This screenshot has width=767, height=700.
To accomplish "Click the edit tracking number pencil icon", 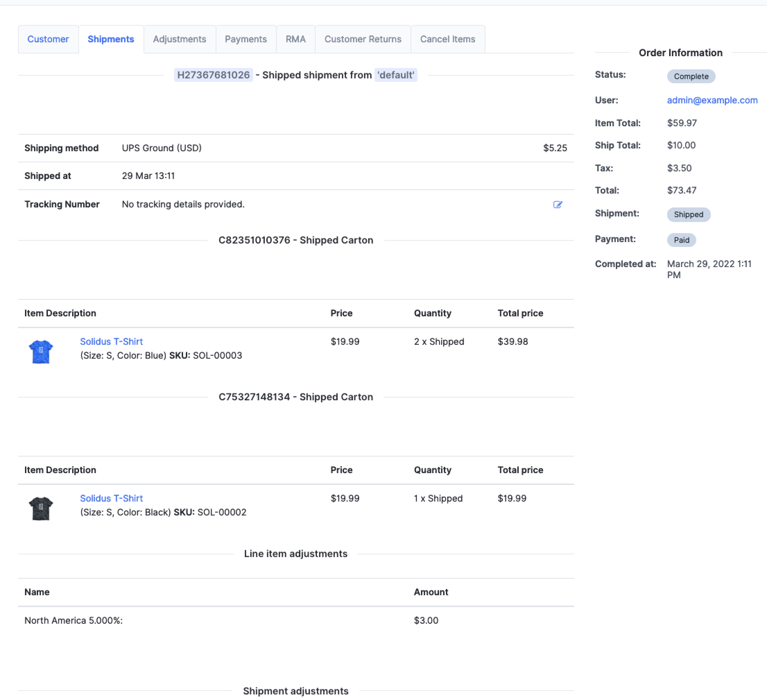I will [x=557, y=205].
